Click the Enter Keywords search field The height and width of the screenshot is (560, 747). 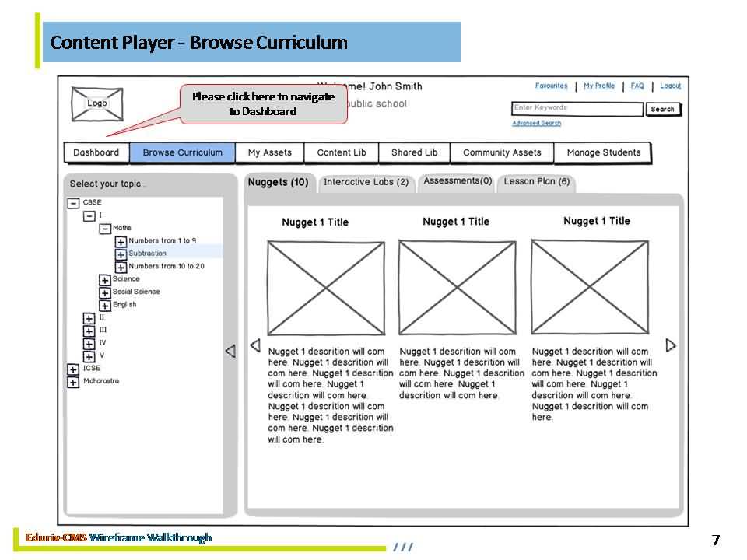pos(577,109)
